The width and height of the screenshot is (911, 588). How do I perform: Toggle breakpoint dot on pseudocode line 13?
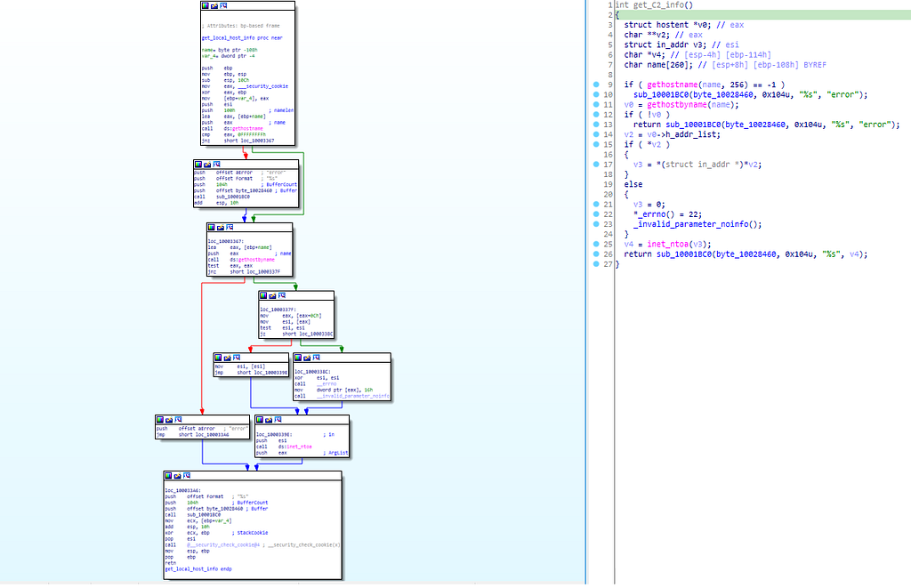(x=596, y=125)
